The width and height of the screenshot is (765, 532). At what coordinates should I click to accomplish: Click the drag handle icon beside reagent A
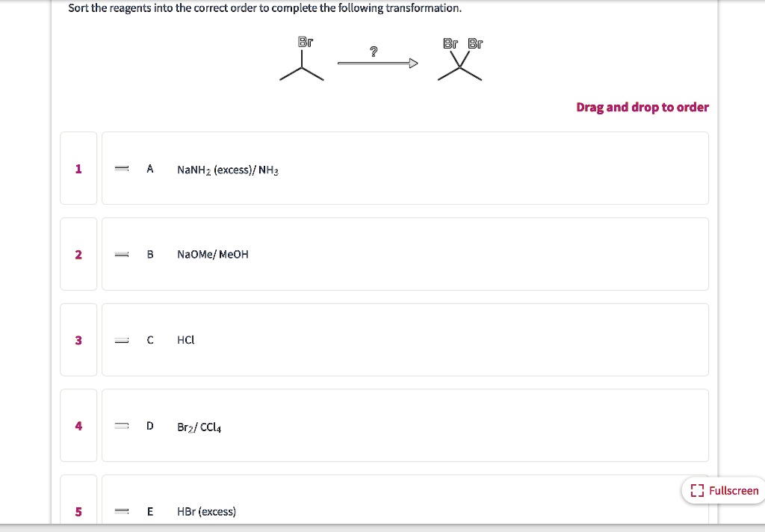(x=121, y=168)
